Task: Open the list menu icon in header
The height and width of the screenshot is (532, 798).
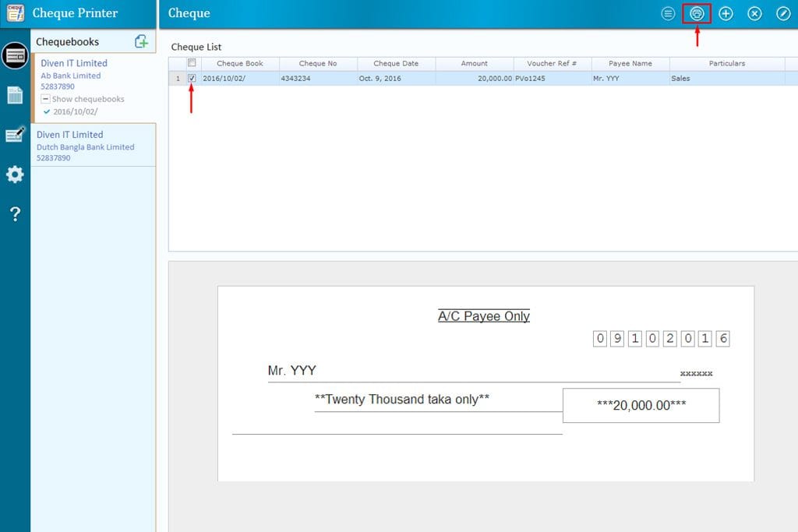Action: tap(668, 14)
